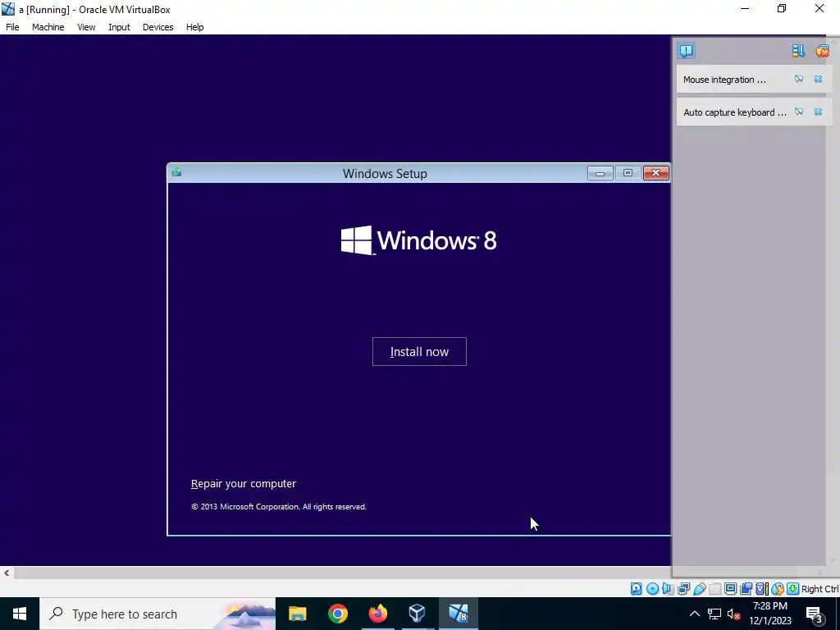The width and height of the screenshot is (840, 630).
Task: Click the Windows Setup title bar icon
Action: pyautogui.click(x=176, y=172)
